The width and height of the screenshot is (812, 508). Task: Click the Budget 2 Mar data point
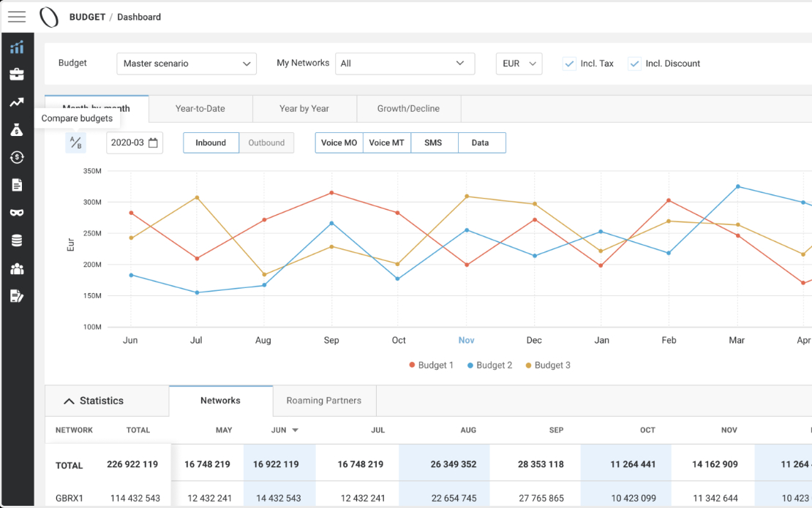pyautogui.click(x=738, y=186)
